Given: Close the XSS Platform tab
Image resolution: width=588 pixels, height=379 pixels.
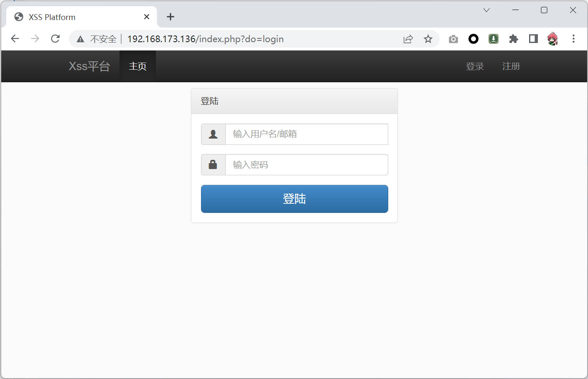Looking at the screenshot, I should pyautogui.click(x=147, y=17).
